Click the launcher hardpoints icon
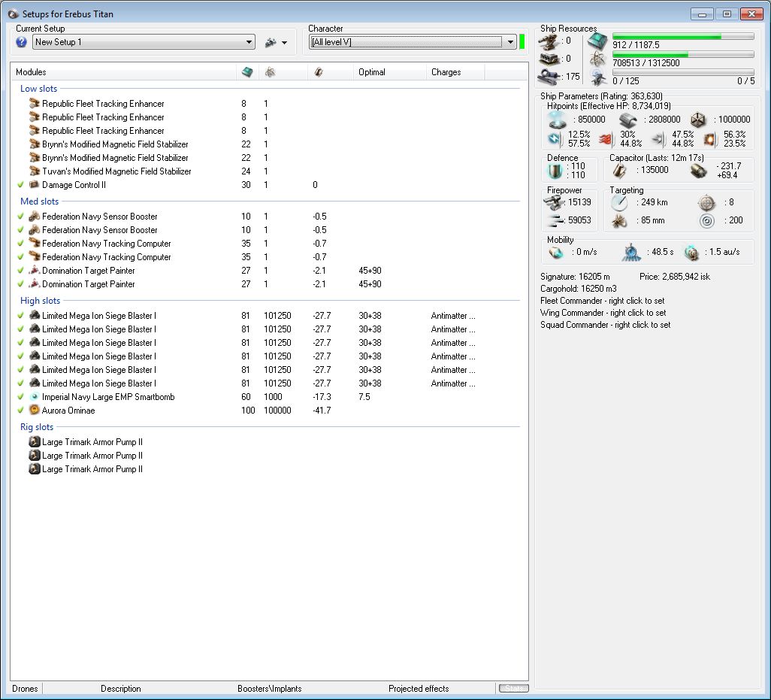The width and height of the screenshot is (771, 700). [x=549, y=59]
